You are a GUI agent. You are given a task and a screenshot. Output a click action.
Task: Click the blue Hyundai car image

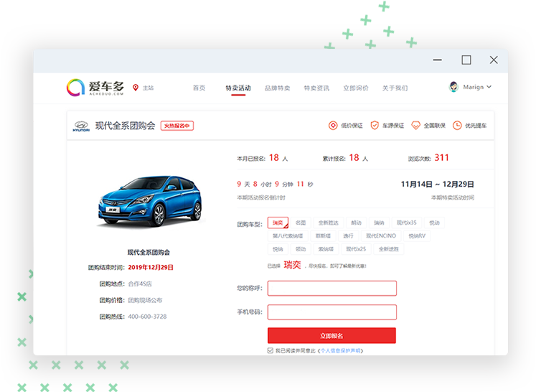point(150,201)
